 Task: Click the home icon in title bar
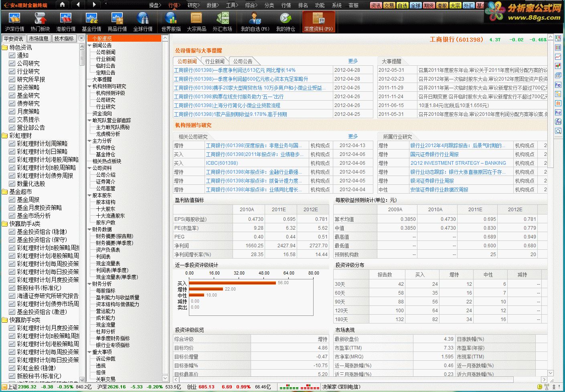(62, 5)
